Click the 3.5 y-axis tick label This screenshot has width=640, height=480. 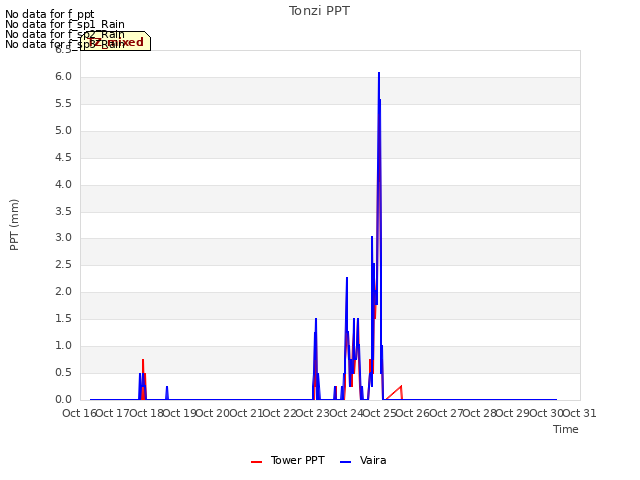point(64,211)
